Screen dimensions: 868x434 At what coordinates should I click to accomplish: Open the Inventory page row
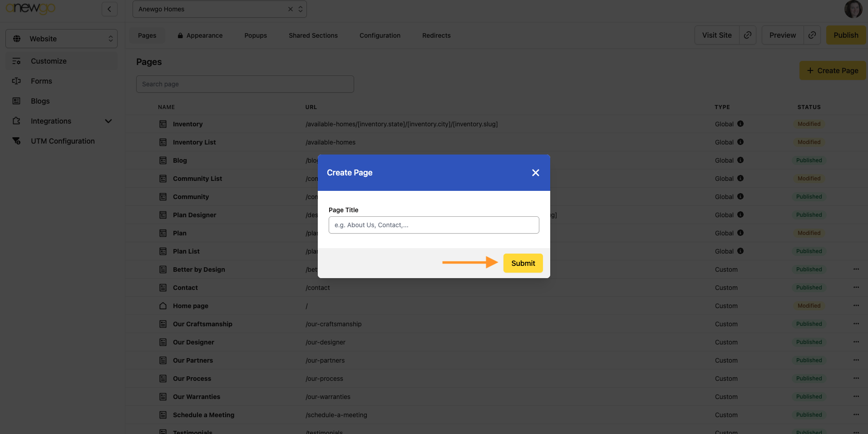click(x=496, y=124)
